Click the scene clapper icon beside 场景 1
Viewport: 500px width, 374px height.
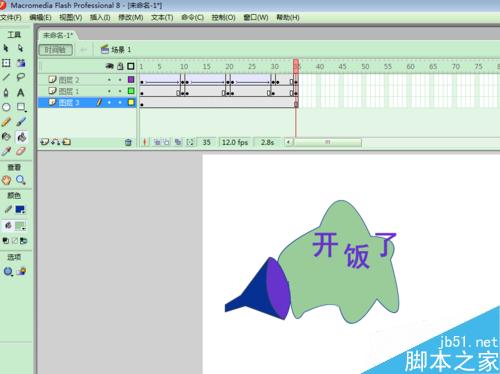tap(105, 50)
